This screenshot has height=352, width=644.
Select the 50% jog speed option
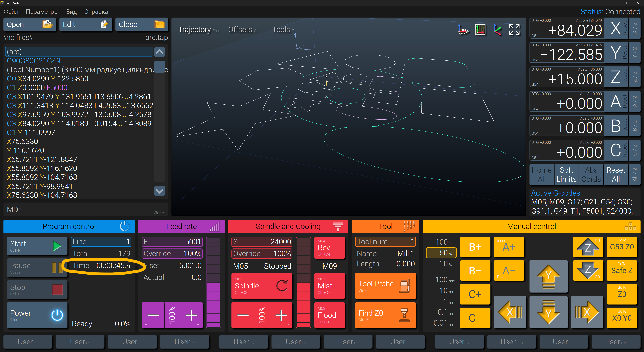click(x=441, y=253)
